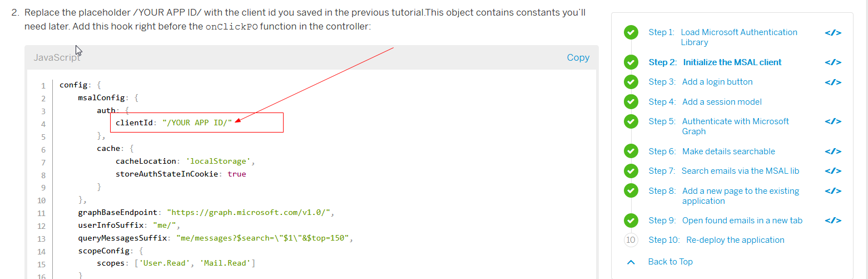This screenshot has height=279, width=868.
Task: Click the code icon beside Step 2
Action: pyautogui.click(x=833, y=62)
